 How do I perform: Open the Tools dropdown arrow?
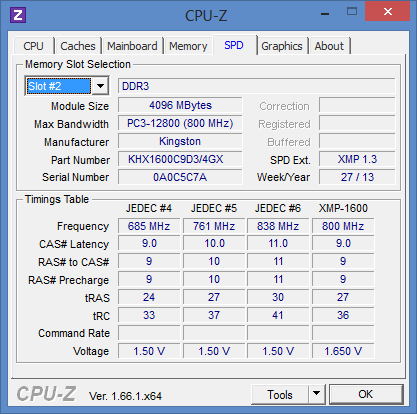pos(316,394)
